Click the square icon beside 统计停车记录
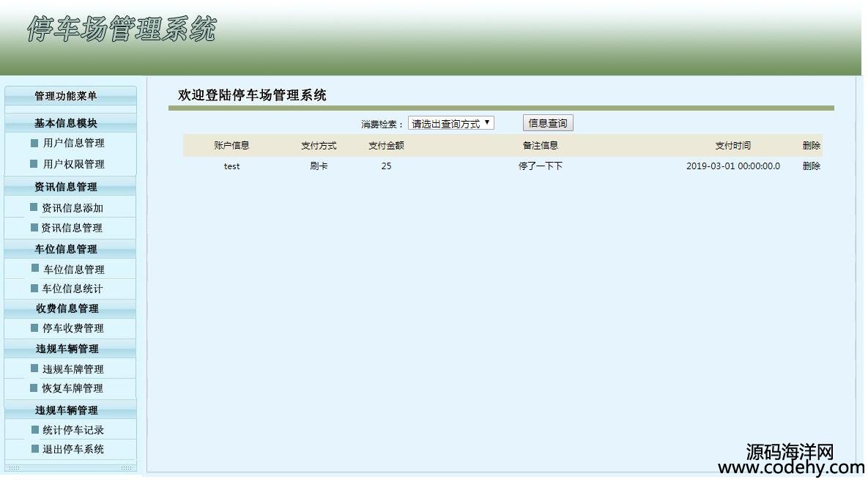 34,430
